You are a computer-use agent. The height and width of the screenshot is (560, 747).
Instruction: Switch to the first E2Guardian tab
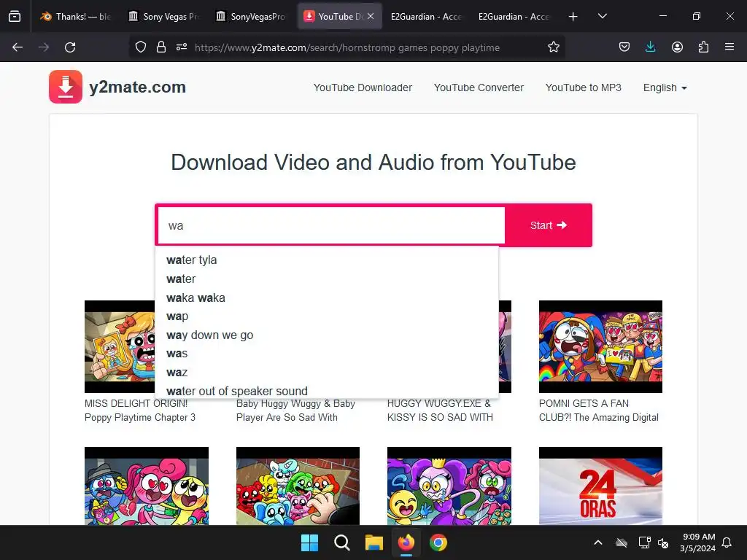coord(426,16)
